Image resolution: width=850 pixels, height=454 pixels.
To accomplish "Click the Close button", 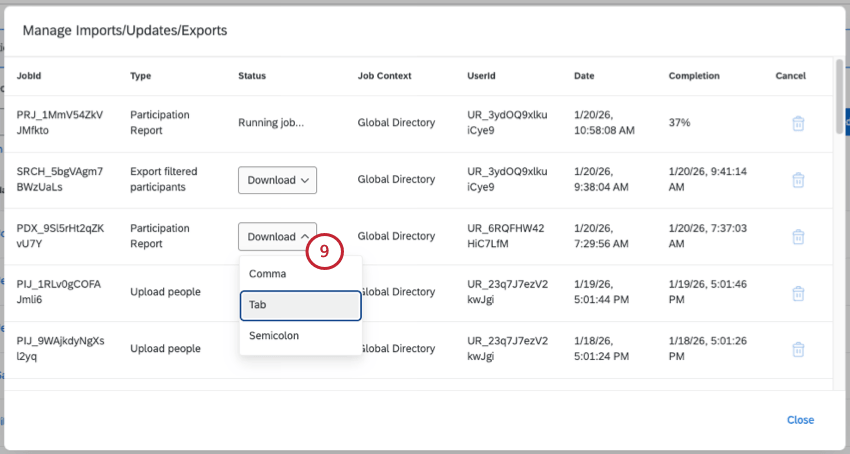I will click(800, 420).
